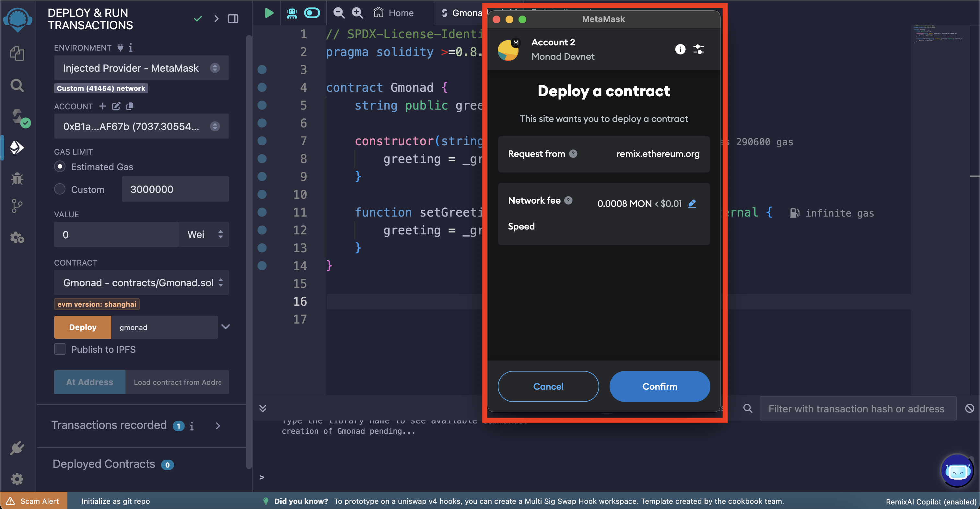Screen dimensions: 980x509
Task: Click the git/source control icon
Action: coord(17,206)
